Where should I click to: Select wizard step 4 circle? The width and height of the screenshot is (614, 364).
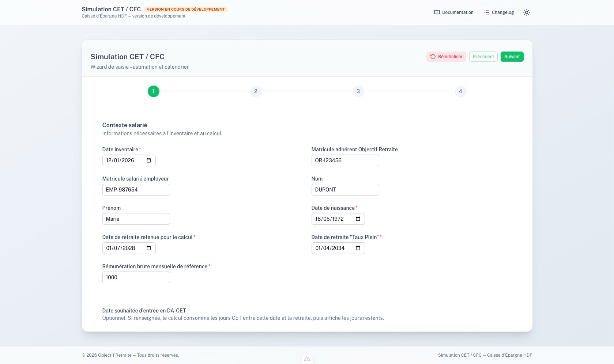[x=460, y=91]
